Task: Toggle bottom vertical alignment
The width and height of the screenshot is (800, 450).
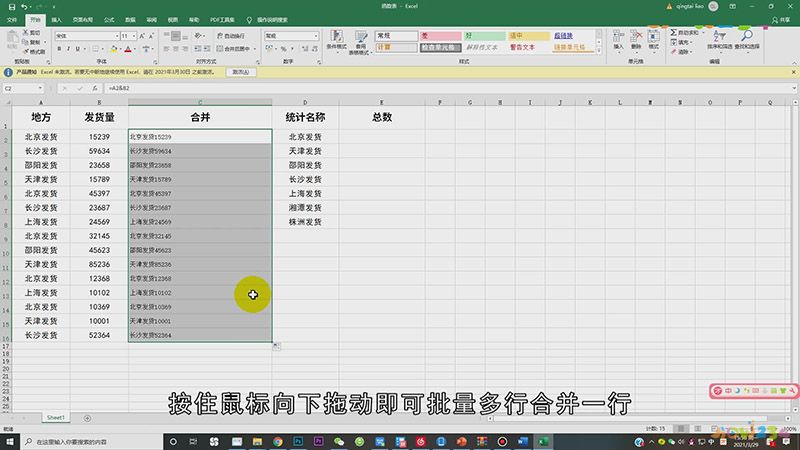Action: pos(185,36)
